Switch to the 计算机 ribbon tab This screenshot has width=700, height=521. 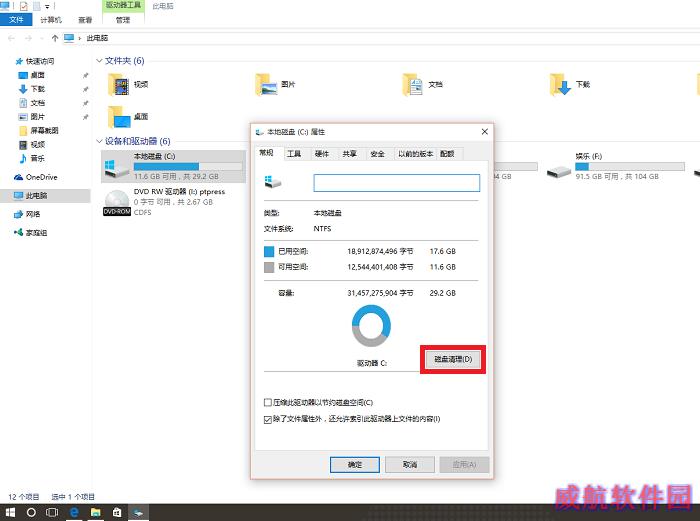(x=51, y=20)
